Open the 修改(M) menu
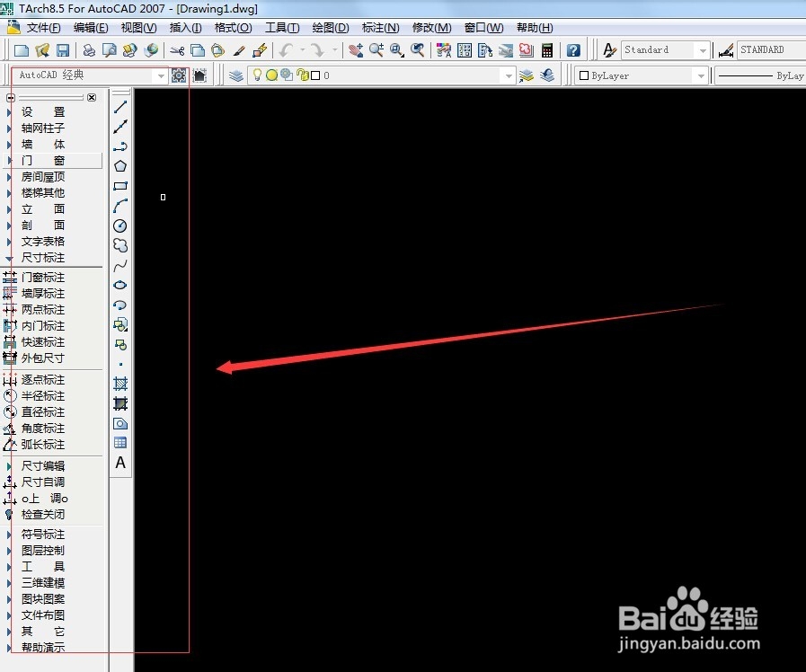The width and height of the screenshot is (806, 672). [x=432, y=28]
